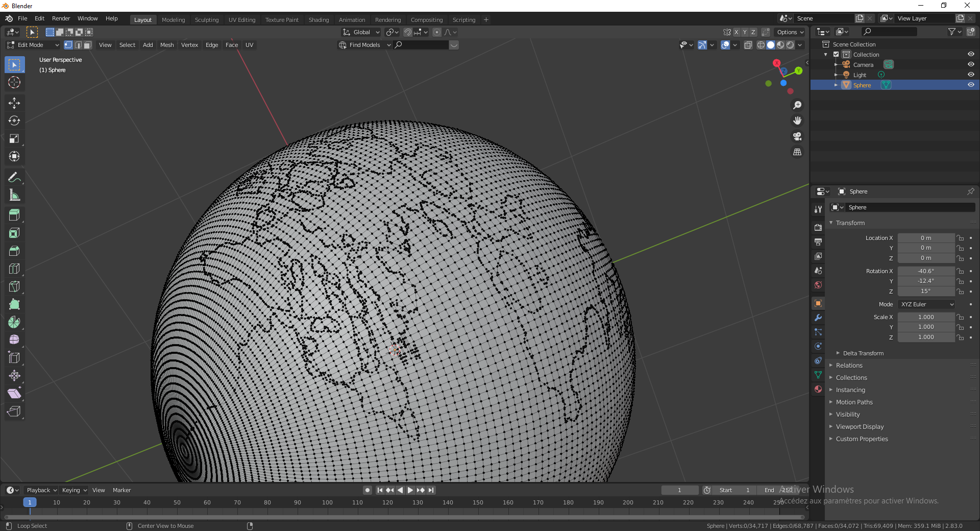Select the Shrink/Fatten tool
Screen dimensions: 980x531
pos(14,376)
